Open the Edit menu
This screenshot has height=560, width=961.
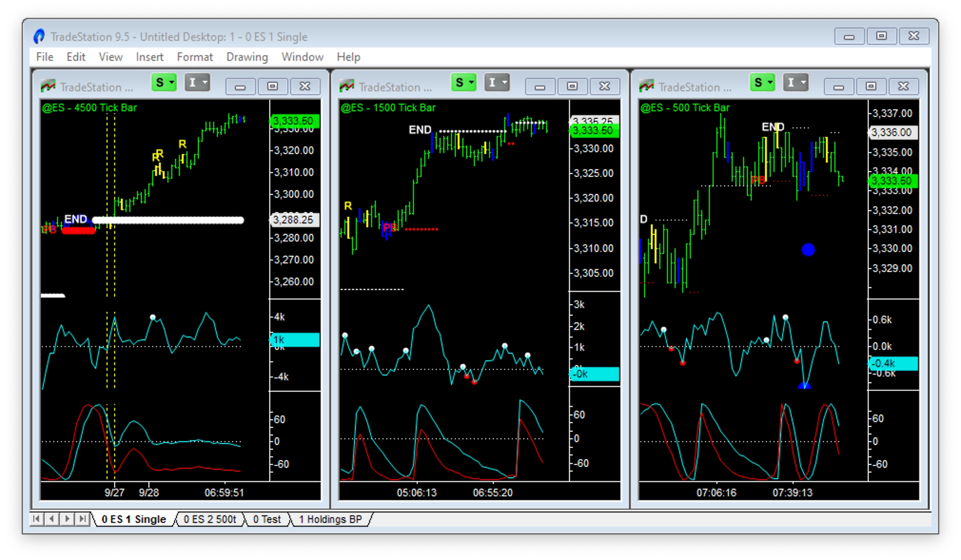[x=76, y=57]
